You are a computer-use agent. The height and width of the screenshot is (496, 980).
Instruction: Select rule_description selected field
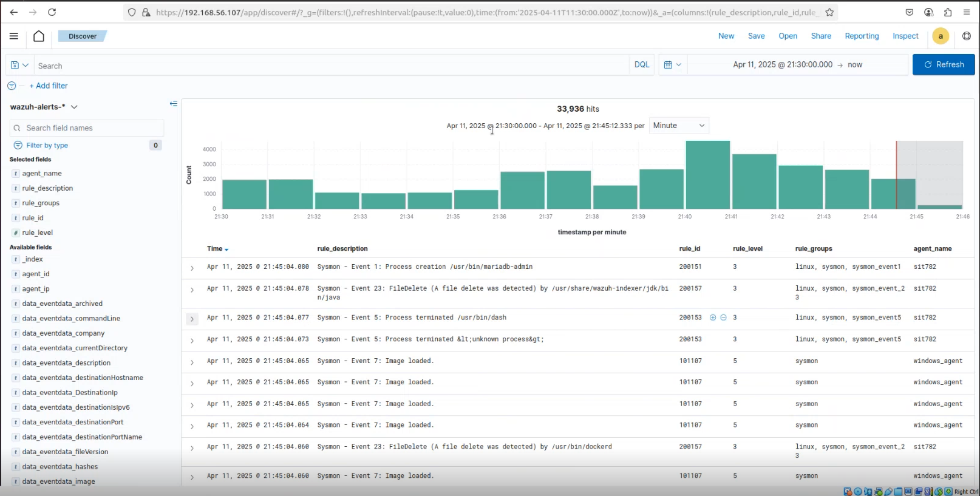point(47,188)
